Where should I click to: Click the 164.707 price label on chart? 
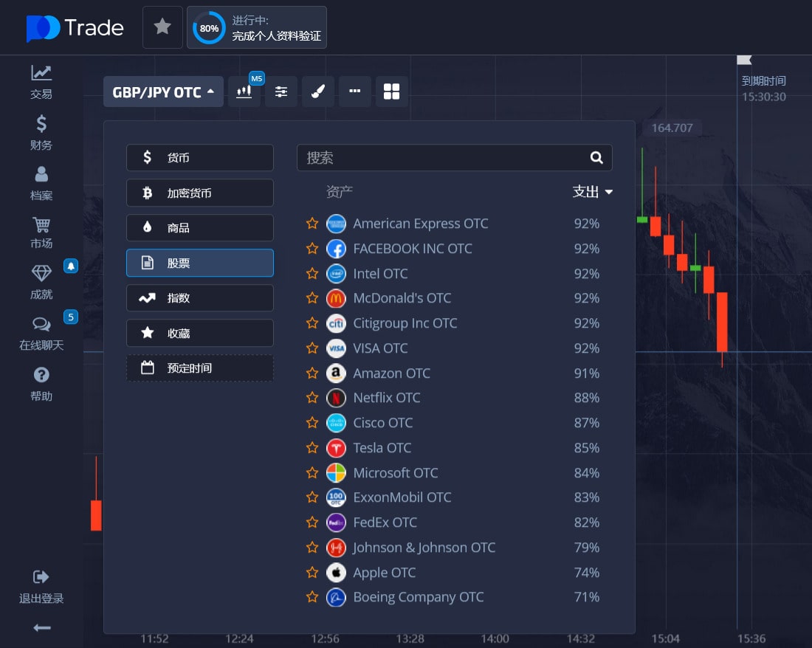tap(672, 128)
